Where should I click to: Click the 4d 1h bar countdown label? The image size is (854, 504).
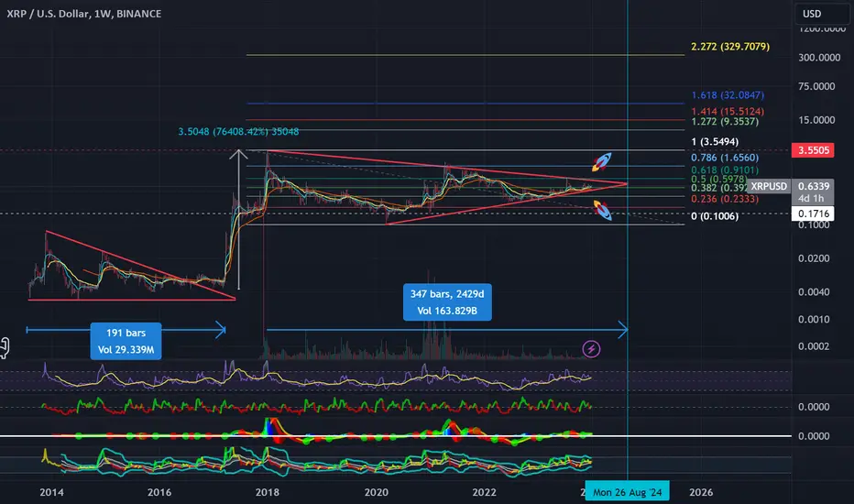(811, 198)
